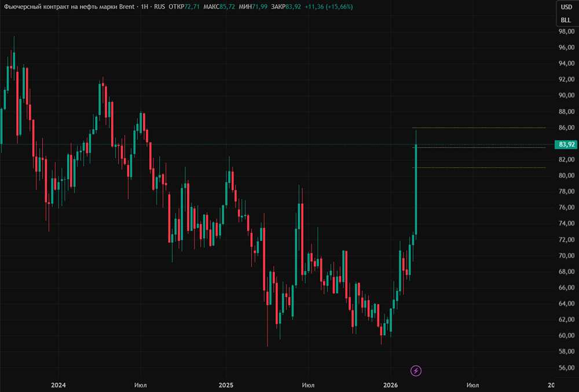The height and width of the screenshot is (392, 579).
Task: Click the 94,00 price axis label
Action: click(x=566, y=63)
